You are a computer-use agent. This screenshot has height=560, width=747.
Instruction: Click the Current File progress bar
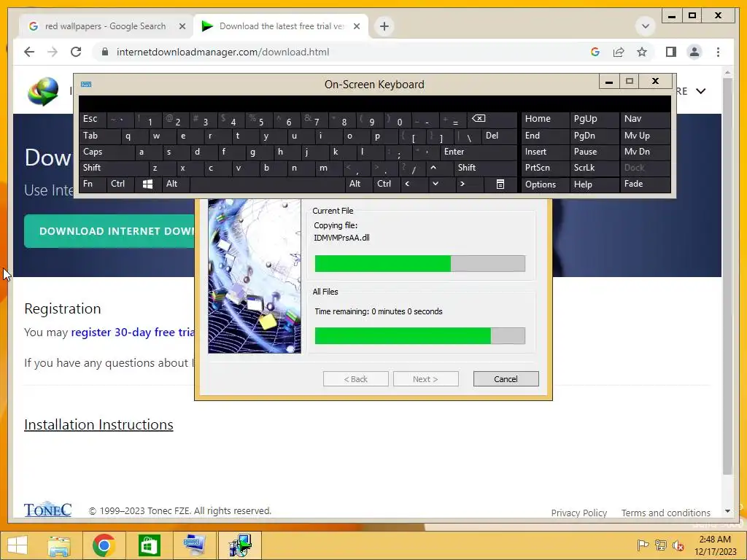pos(420,263)
